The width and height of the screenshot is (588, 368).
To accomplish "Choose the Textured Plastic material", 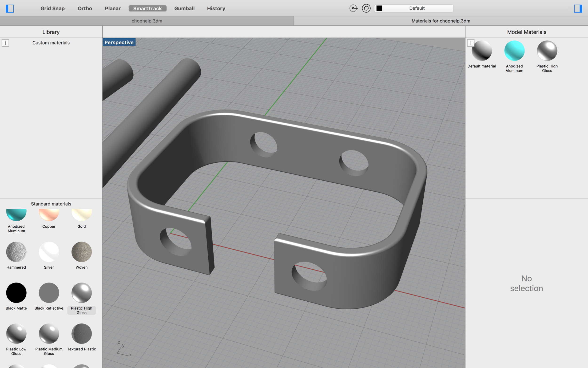I will (82, 333).
